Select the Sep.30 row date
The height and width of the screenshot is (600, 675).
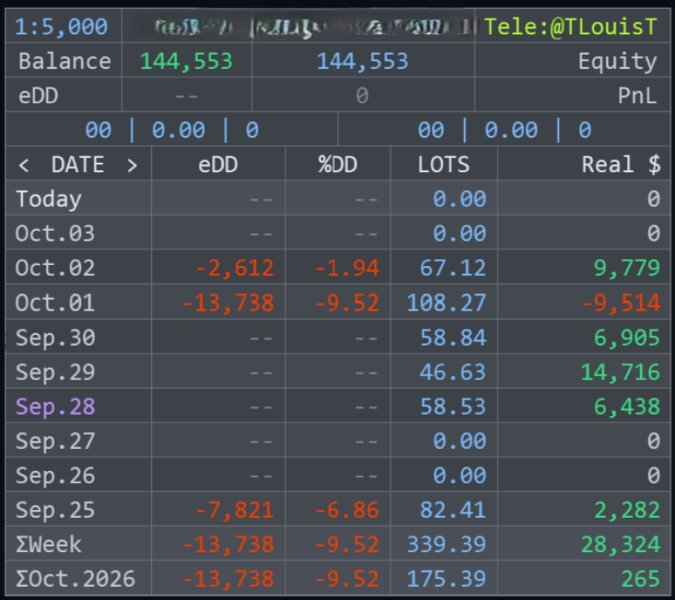(x=55, y=338)
